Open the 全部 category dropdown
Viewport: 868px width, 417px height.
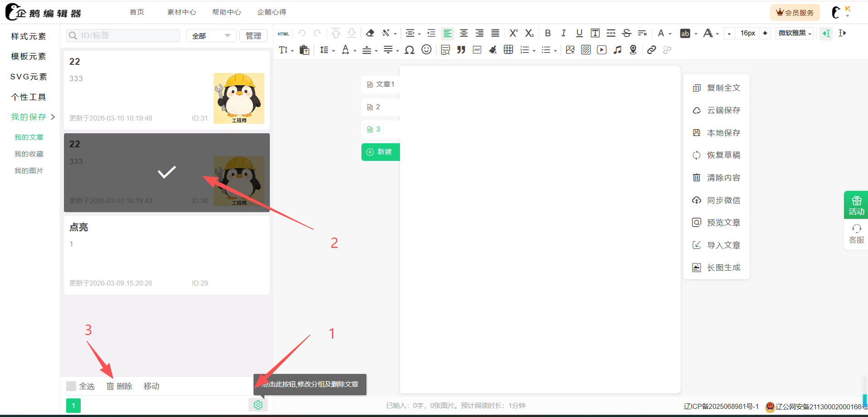click(211, 36)
